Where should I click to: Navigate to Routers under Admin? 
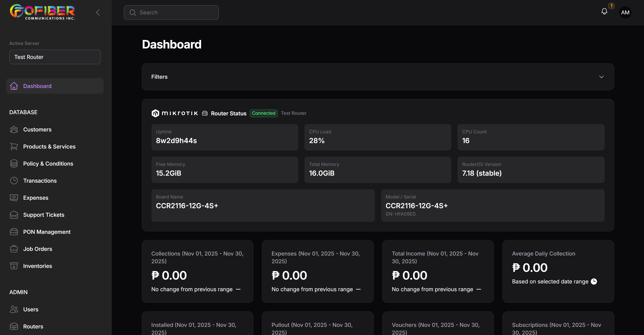pyautogui.click(x=33, y=326)
